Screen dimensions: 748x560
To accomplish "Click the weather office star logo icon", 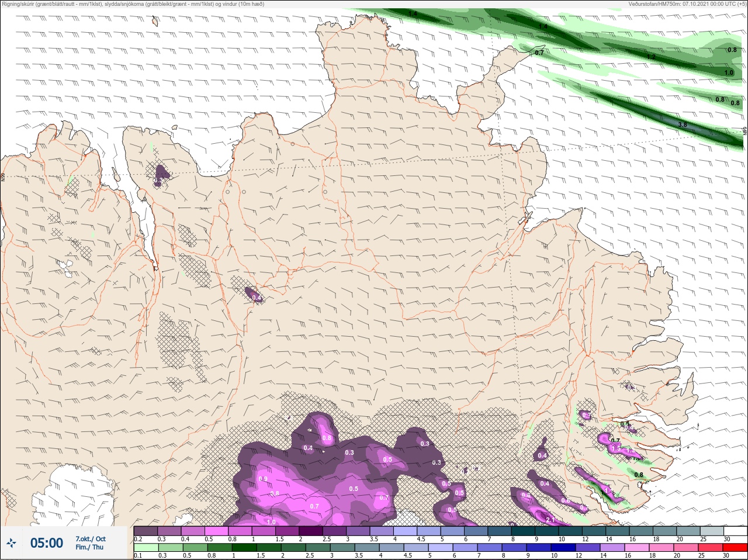I will click(x=11, y=543).
